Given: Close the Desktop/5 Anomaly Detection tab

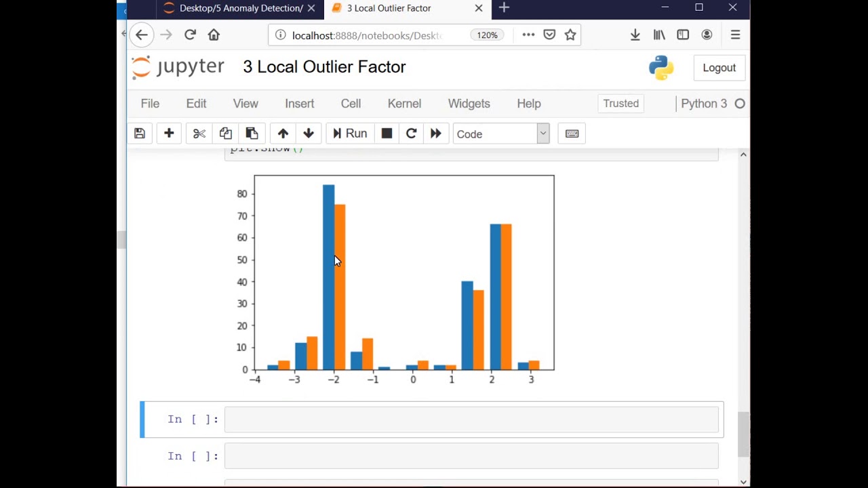Looking at the screenshot, I should coord(311,8).
